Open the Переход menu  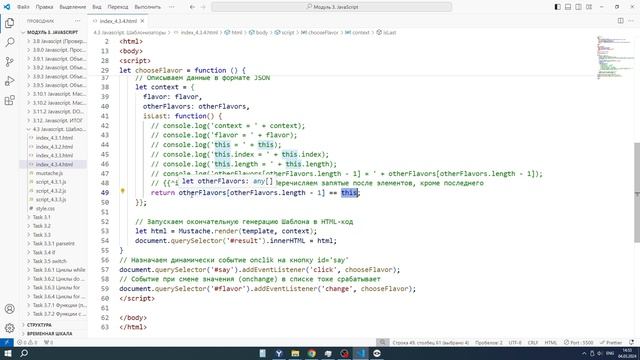118,7
